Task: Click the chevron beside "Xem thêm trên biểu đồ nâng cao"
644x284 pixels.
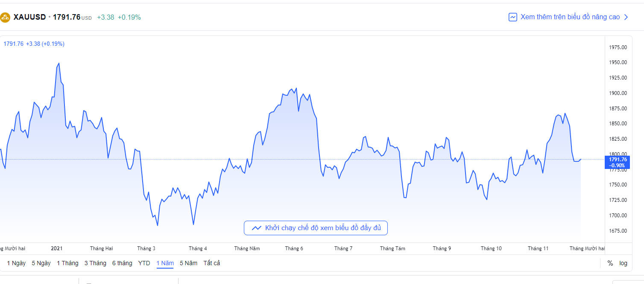Action: pyautogui.click(x=626, y=17)
